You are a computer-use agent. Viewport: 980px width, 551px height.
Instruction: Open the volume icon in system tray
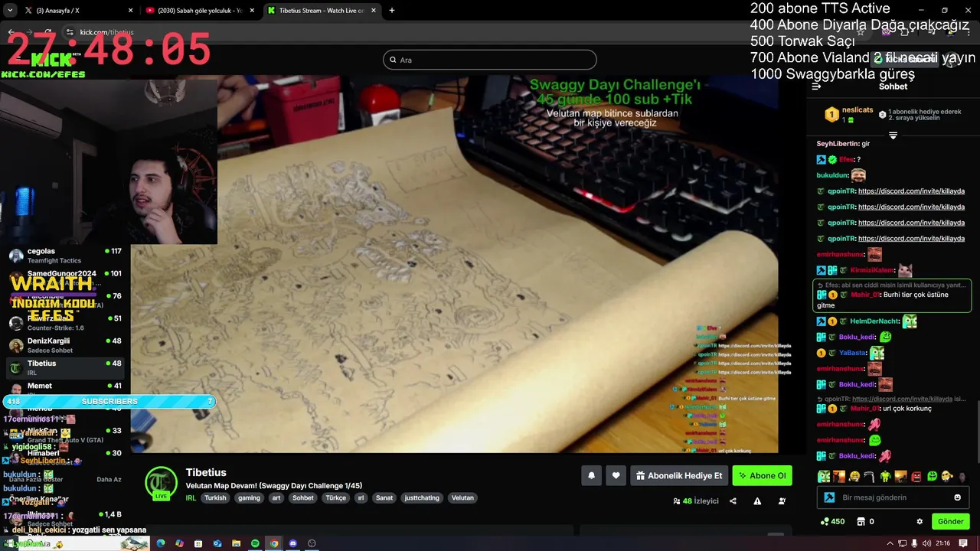(926, 543)
